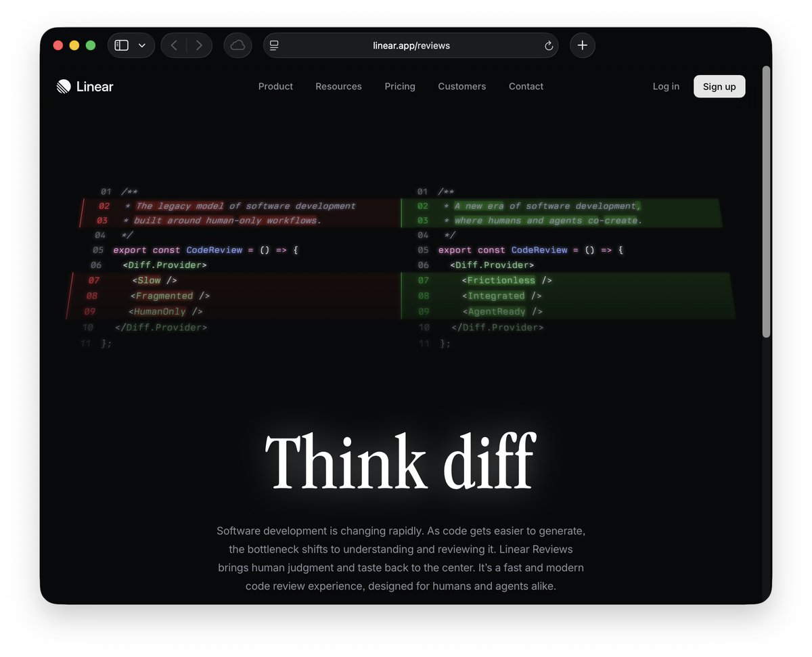The image size is (812, 657).
Task: Close the window with red button
Action: [x=58, y=45]
